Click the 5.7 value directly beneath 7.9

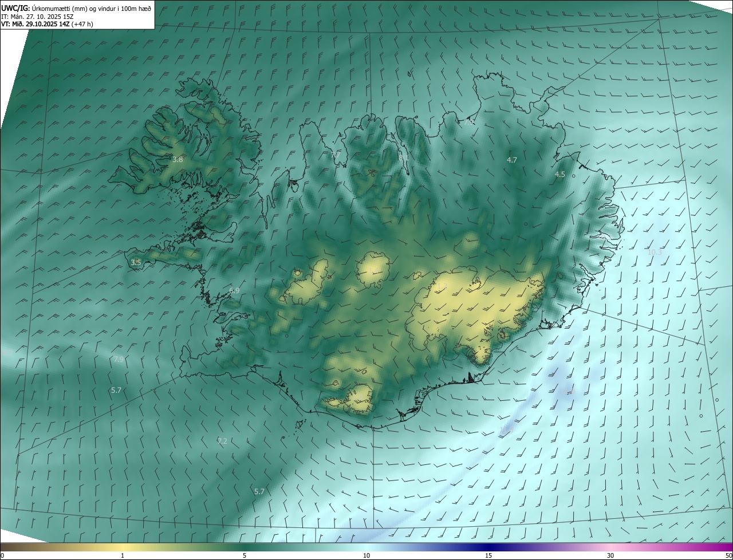point(116,390)
